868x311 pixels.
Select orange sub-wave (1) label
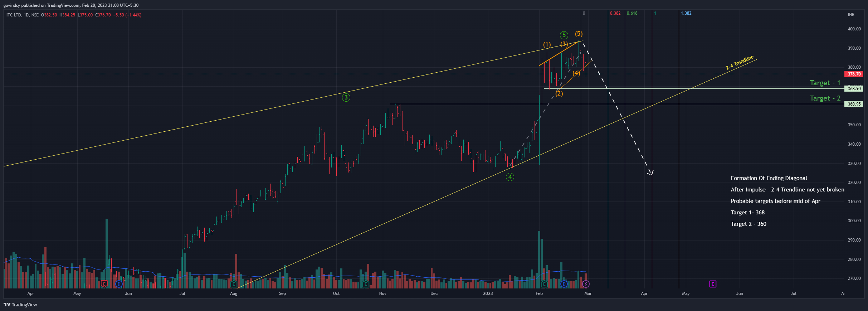547,45
